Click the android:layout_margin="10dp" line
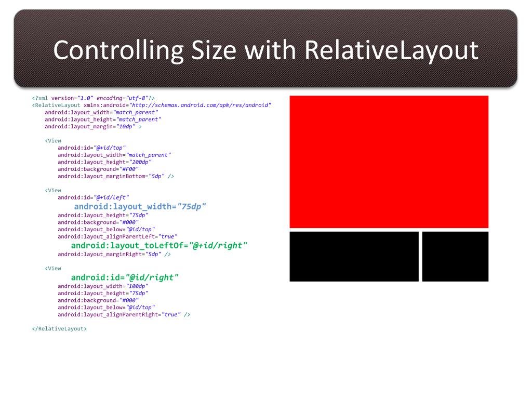Viewport: 532px width, 399px height. pos(94,127)
